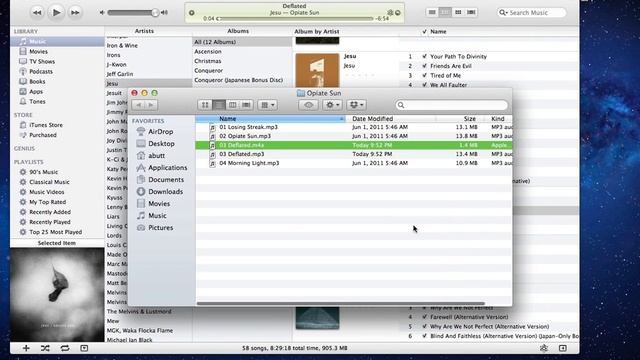The image size is (640, 360).
Task: Open the Dropbox dropdown in Finder toolbar
Action: (356, 105)
